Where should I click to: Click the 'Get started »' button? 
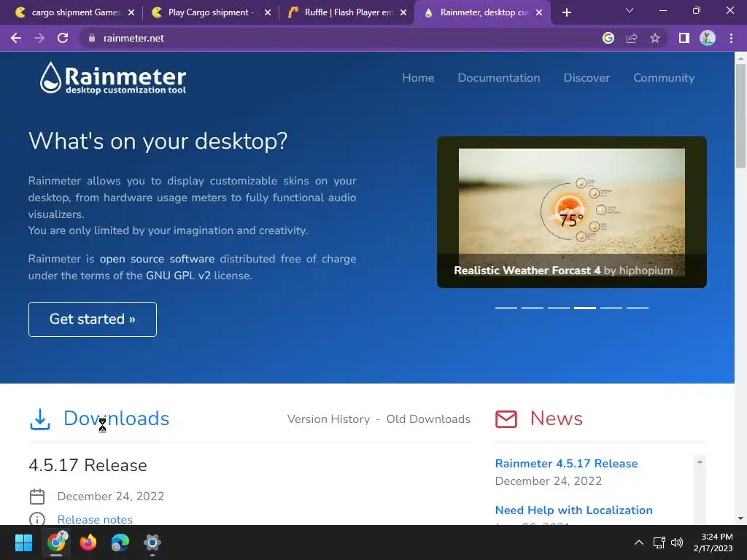point(93,319)
